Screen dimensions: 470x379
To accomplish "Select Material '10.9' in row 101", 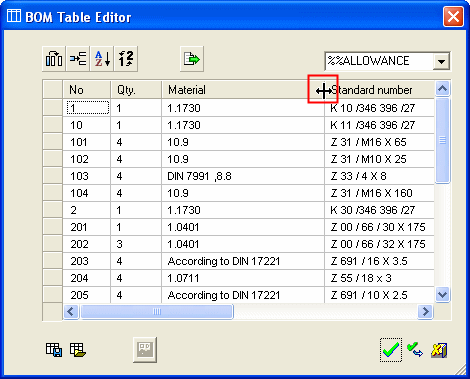I will (x=243, y=142).
